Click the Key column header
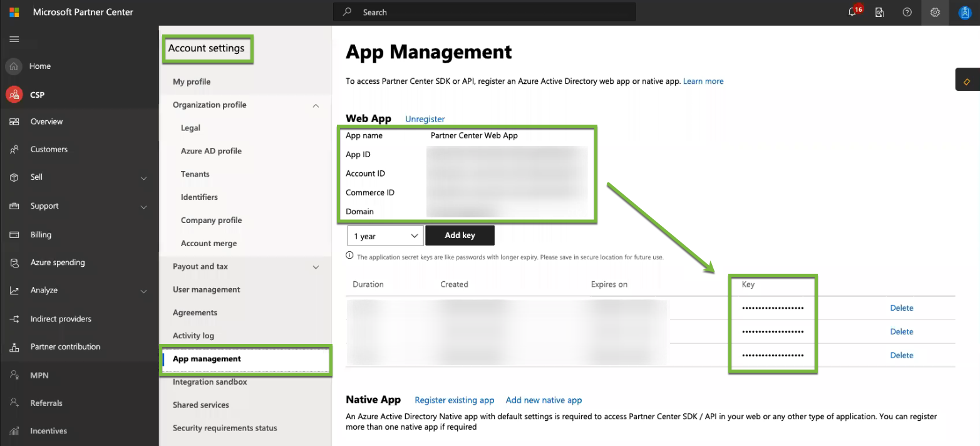Image resolution: width=980 pixels, height=446 pixels. coord(748,284)
